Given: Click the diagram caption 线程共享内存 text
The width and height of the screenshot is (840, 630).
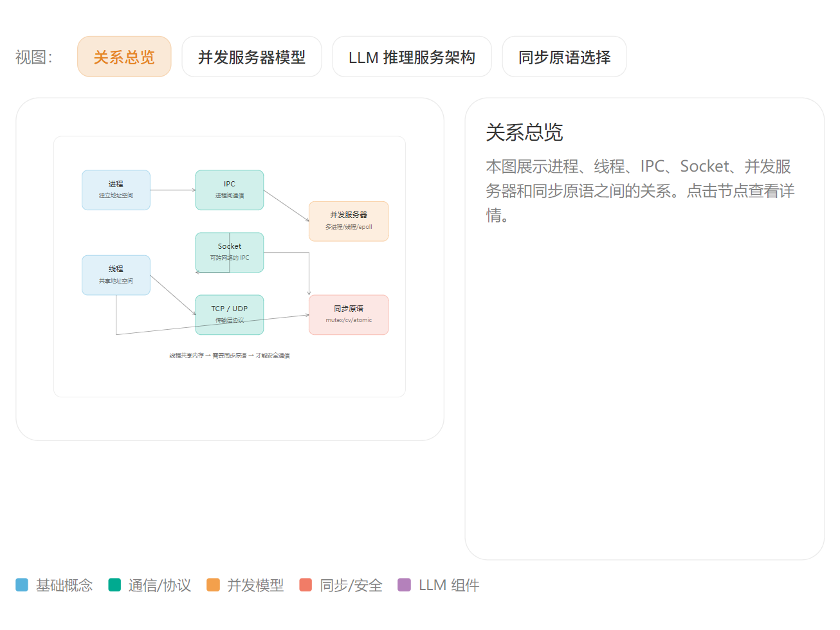Looking at the screenshot, I should 230,355.
